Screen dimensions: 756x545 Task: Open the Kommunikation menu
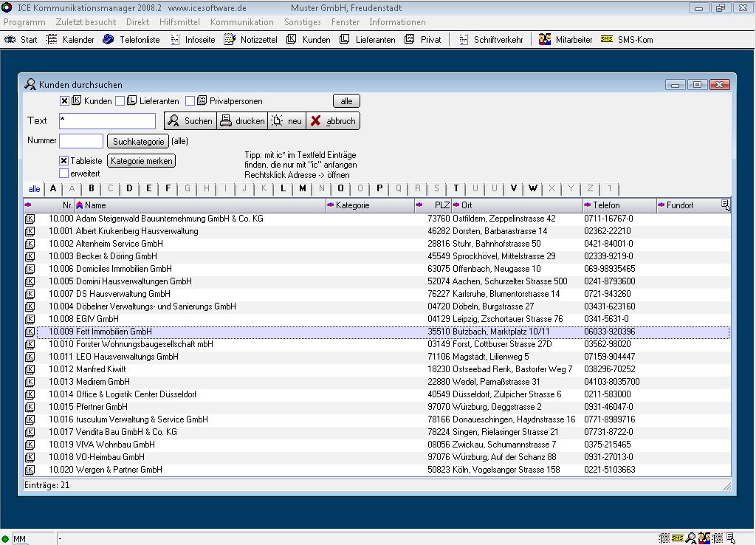click(241, 22)
